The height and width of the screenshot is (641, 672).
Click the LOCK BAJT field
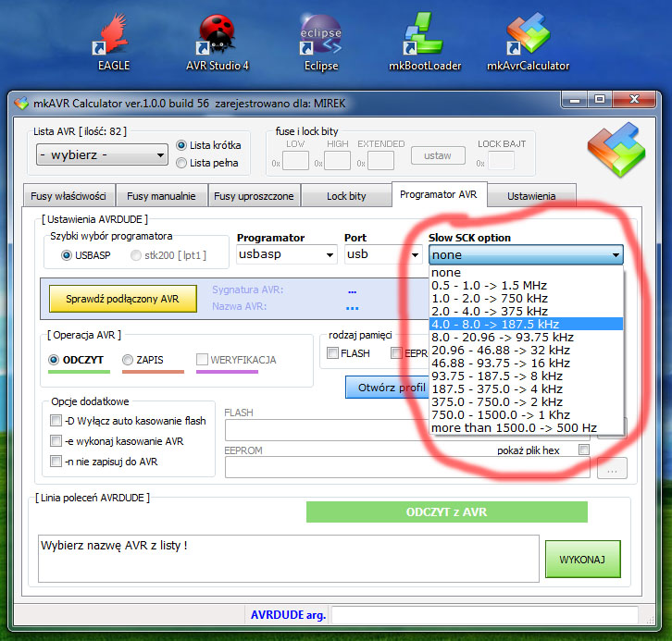501,161
